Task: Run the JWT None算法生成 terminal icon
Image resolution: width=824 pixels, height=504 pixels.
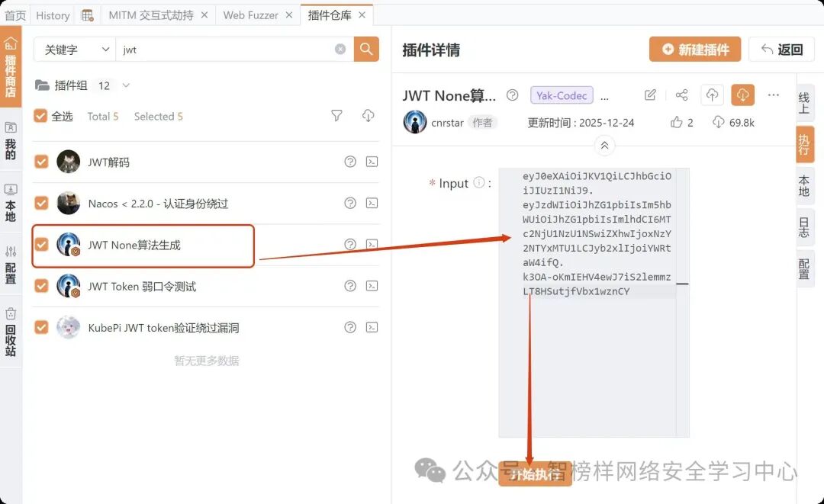Action: (372, 244)
